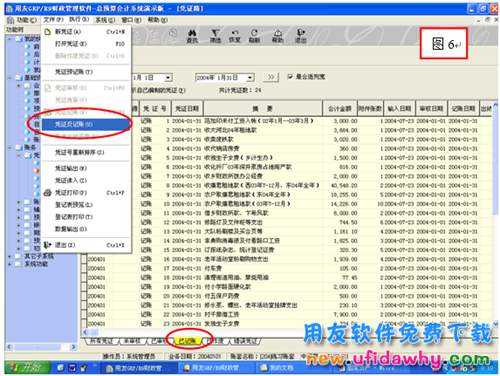Switch to the 已记账 tab
This screenshot has width=500, height=376.
coord(187,340)
